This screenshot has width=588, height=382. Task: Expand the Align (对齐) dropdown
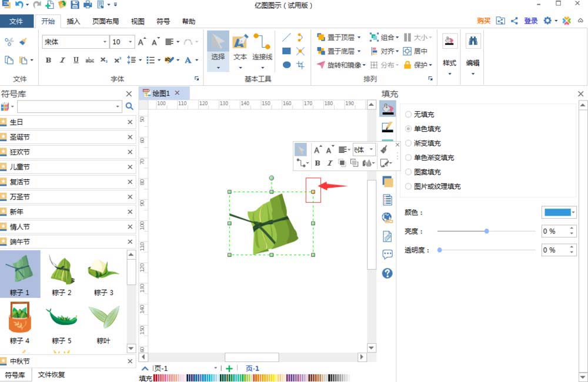pos(397,51)
